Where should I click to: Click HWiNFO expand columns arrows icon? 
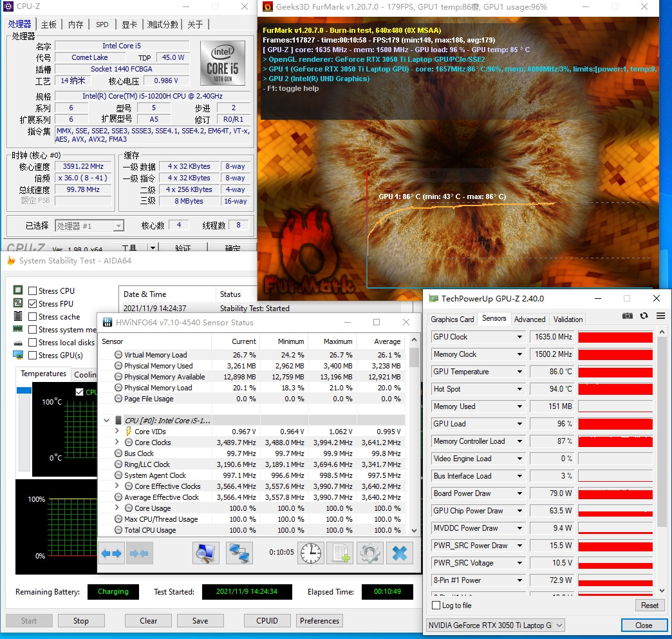pos(112,553)
